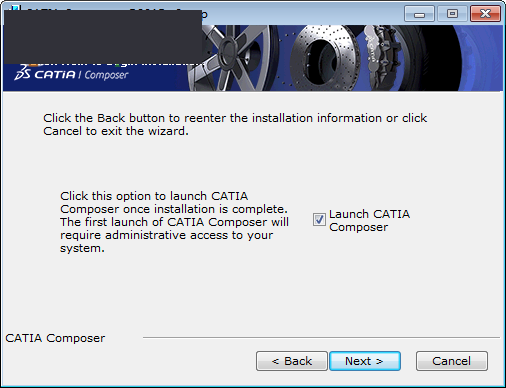Click the 'Click this option to launch CATIA' paragraph
The height and width of the screenshot is (388, 506).
coord(174,222)
